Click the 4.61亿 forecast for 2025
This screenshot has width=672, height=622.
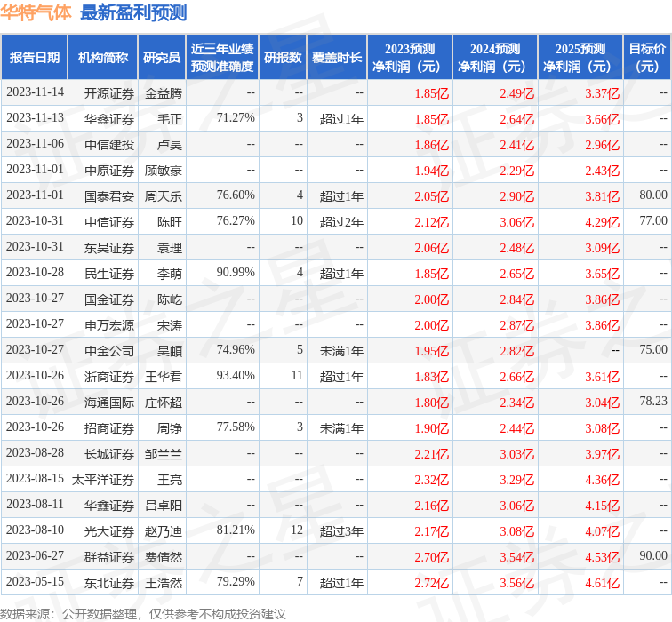603,583
